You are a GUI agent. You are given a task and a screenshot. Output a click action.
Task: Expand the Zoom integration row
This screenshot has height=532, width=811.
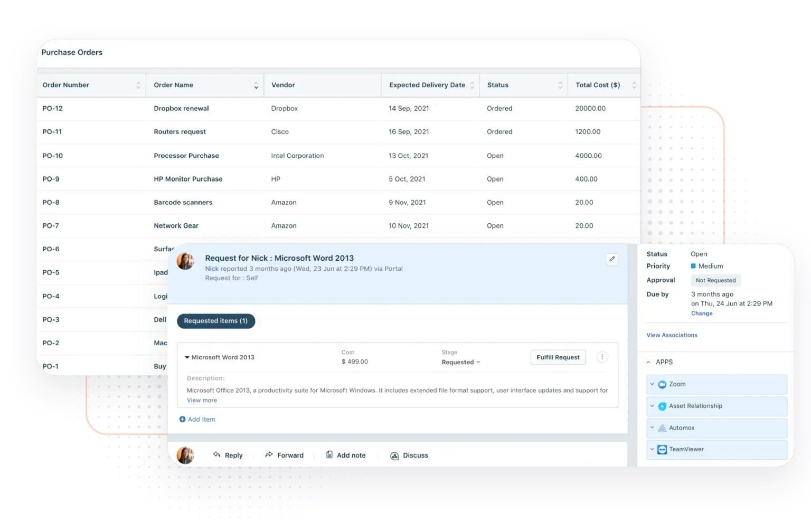pos(652,384)
